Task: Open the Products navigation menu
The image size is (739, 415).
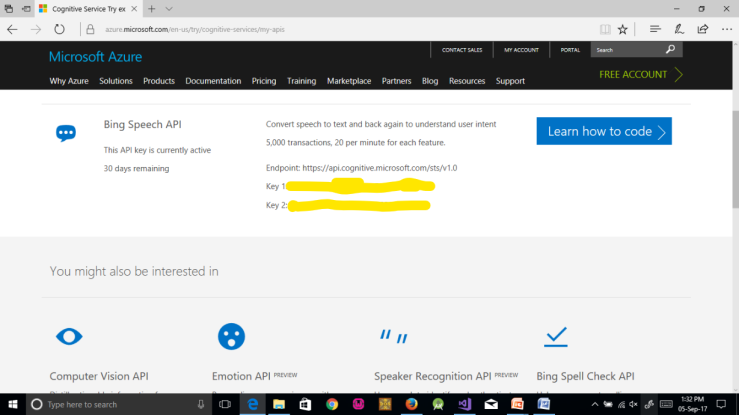Action: (159, 81)
